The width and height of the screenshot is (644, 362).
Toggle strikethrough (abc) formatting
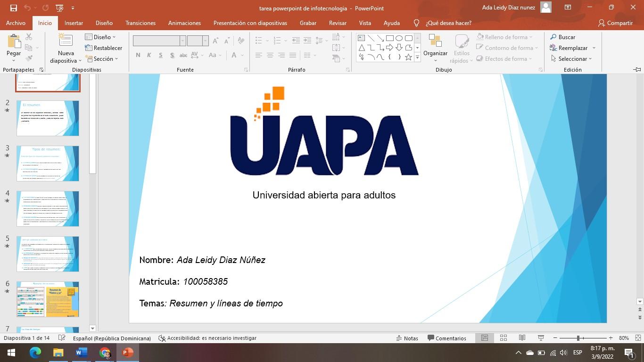click(x=183, y=55)
